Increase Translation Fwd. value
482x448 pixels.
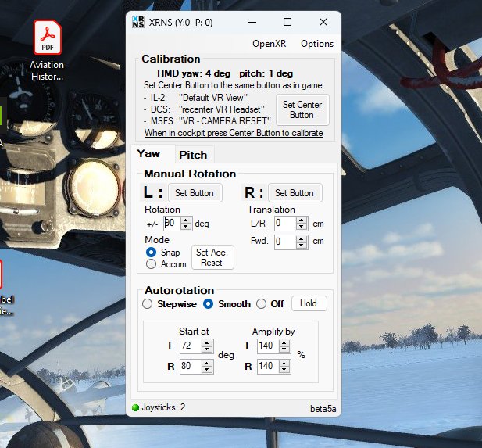pos(302,238)
